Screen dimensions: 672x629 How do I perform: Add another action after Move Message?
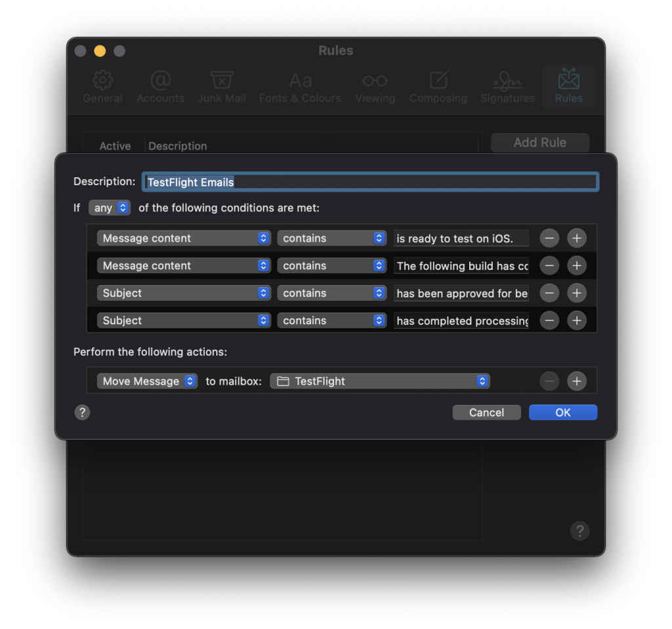[576, 381]
